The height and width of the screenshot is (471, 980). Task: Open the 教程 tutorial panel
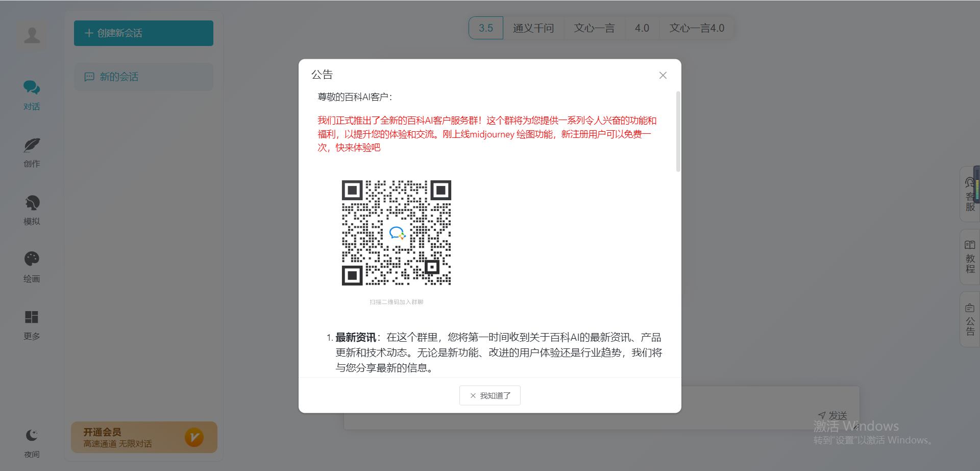pos(970,257)
